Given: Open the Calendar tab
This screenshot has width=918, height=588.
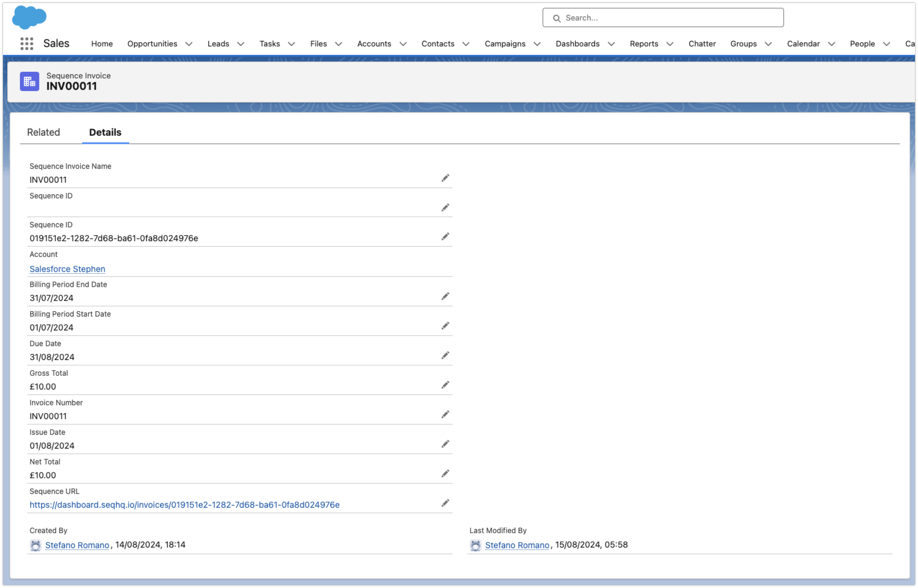Looking at the screenshot, I should pyautogui.click(x=803, y=43).
